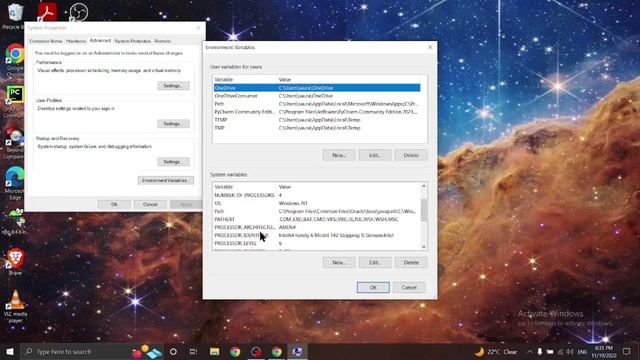Open the VLC media player desktop shortcut
640x360 pixels.
click(16, 306)
